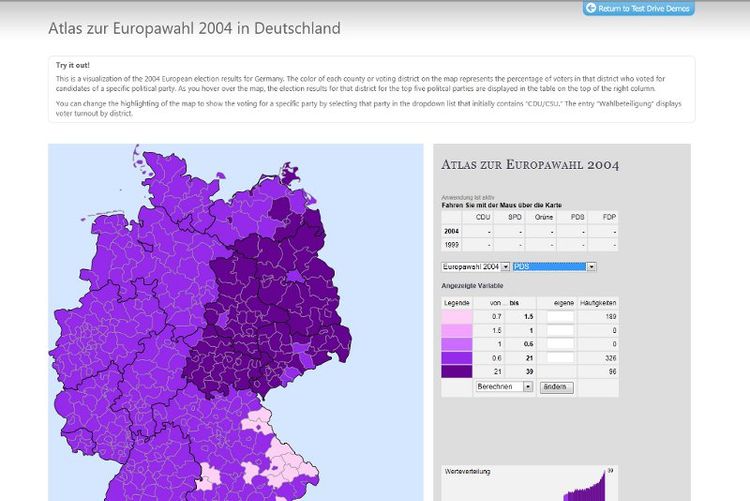Open the PDS party selection dropdown

click(x=555, y=267)
